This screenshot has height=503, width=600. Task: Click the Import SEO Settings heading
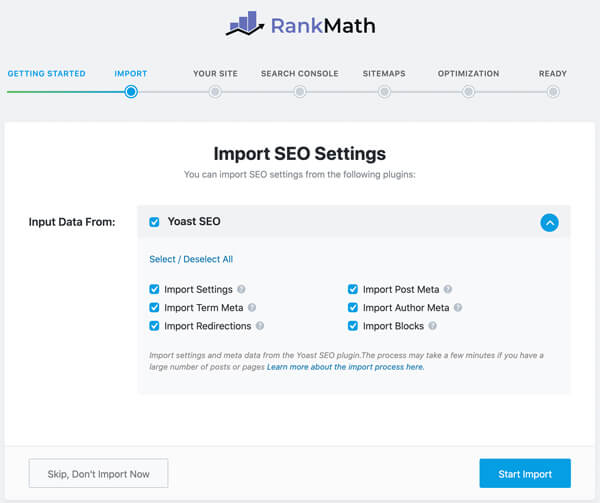point(300,154)
